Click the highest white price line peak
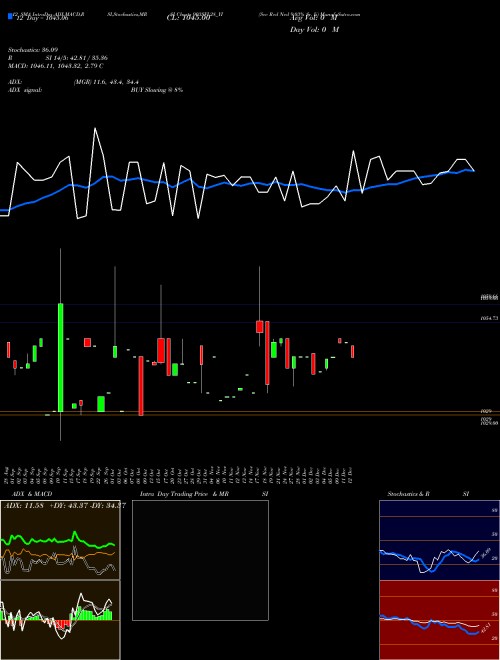The width and height of the screenshot is (500, 660). (95, 129)
